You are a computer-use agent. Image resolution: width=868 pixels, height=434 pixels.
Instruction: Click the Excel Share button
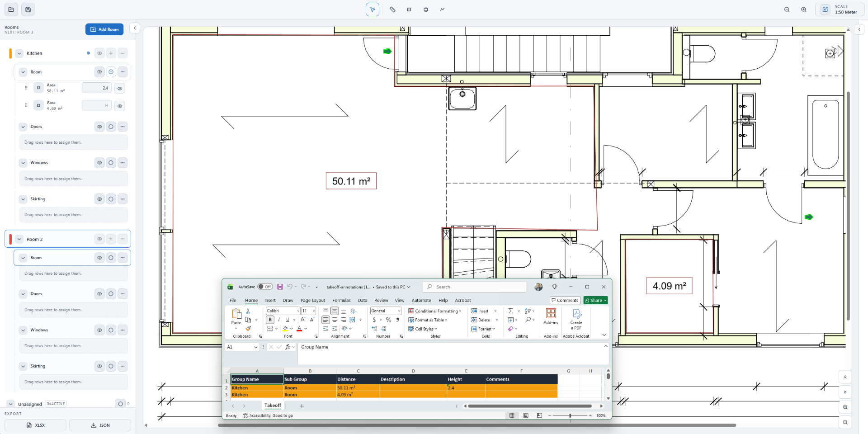(x=595, y=300)
